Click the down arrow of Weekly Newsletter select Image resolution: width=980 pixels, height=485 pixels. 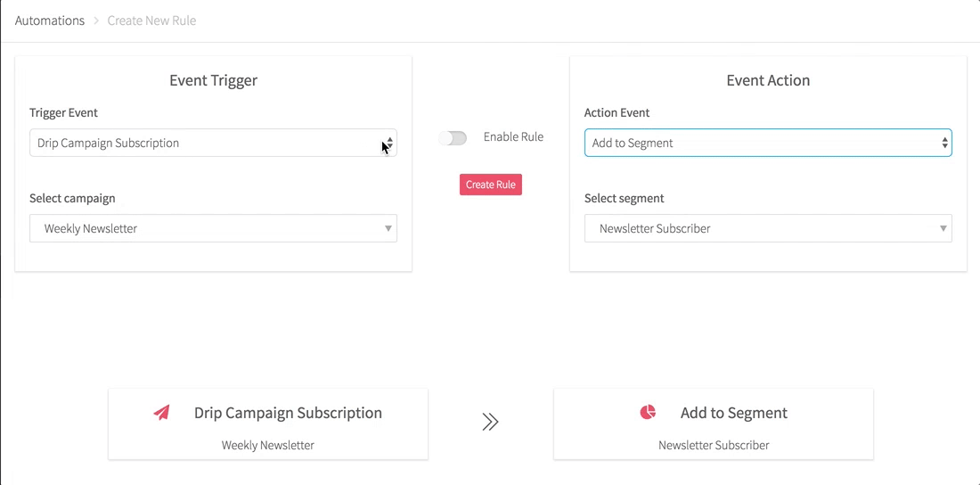[388, 228]
